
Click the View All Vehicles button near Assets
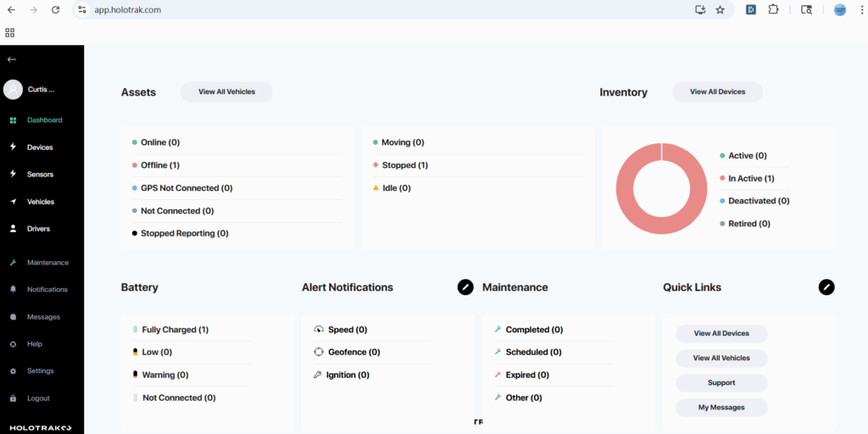click(x=227, y=92)
